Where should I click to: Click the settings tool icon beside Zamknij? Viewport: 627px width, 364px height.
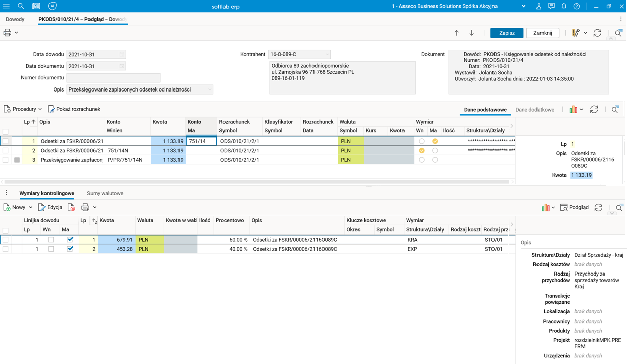[575, 33]
